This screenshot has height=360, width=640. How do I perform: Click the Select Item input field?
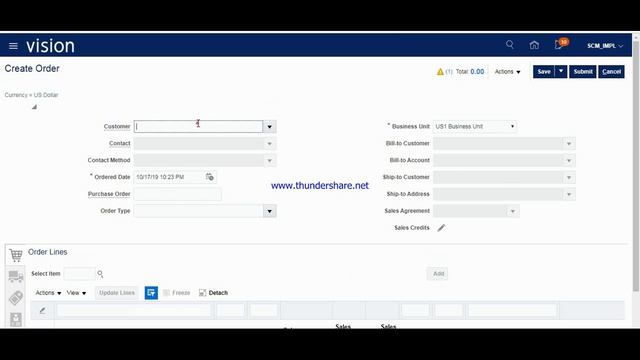[79, 273]
